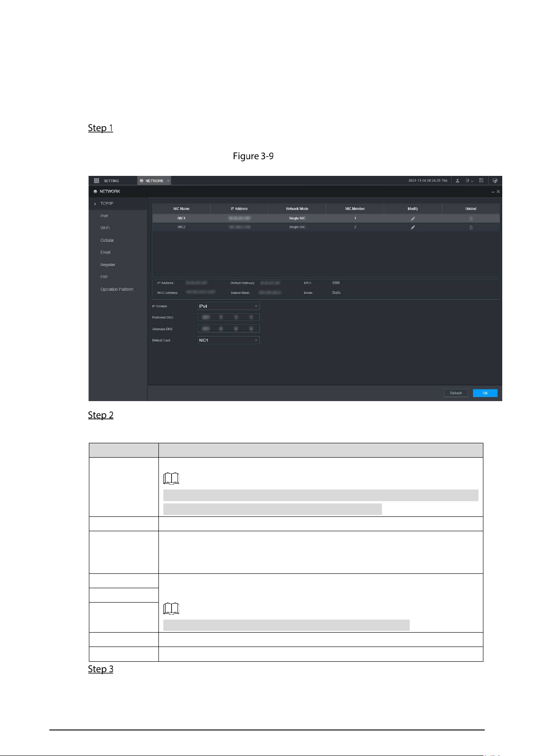This screenshot has height=756, width=535.
Task: Expand the IP Version dropdown
Action: click(228, 306)
